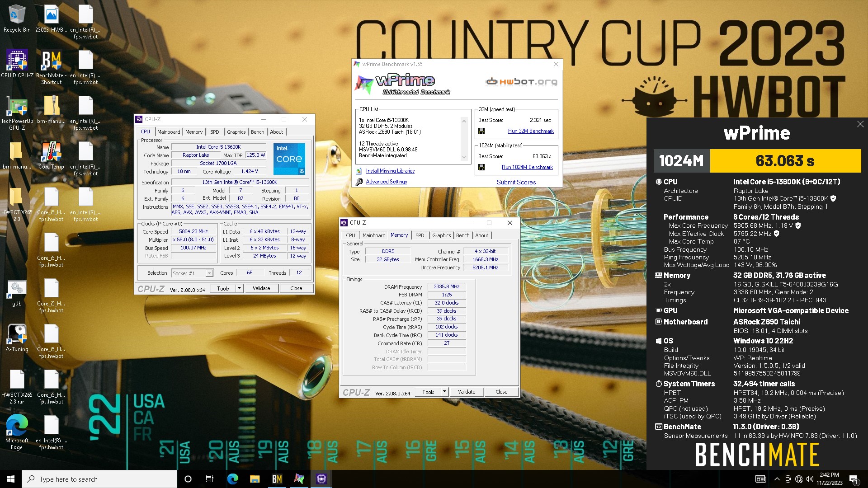The width and height of the screenshot is (868, 488).
Task: Select Bench tab in CPU-Z CPU window
Action: pos(258,132)
